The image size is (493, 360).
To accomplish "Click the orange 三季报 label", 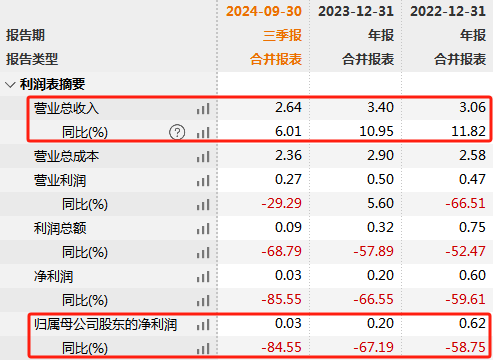I will pos(282,35).
